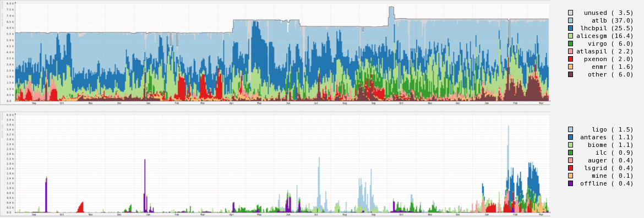The image size is (644, 218).
Task: Click the 'ilc ( 0.9)' legend label
Action: (x=614, y=152)
